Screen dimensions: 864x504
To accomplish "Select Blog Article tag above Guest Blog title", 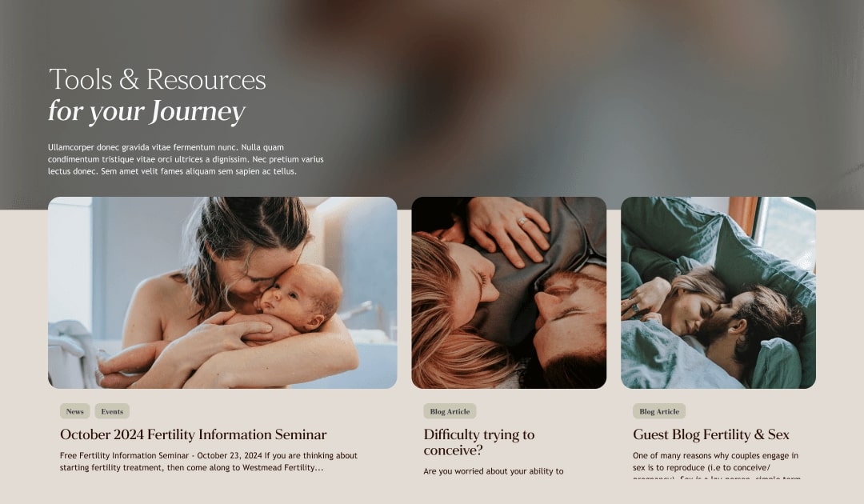I will pos(659,411).
